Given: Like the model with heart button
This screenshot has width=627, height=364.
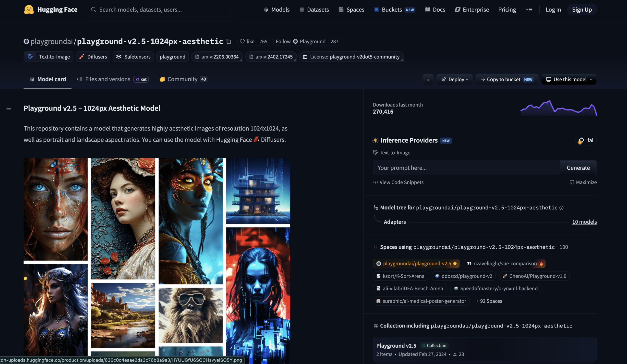Looking at the screenshot, I should click(x=247, y=41).
